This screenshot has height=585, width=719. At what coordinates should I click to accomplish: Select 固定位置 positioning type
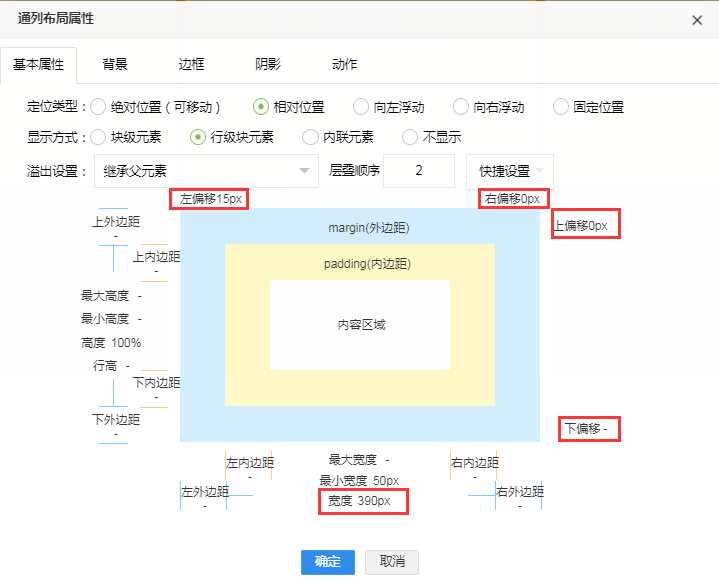coord(561,107)
